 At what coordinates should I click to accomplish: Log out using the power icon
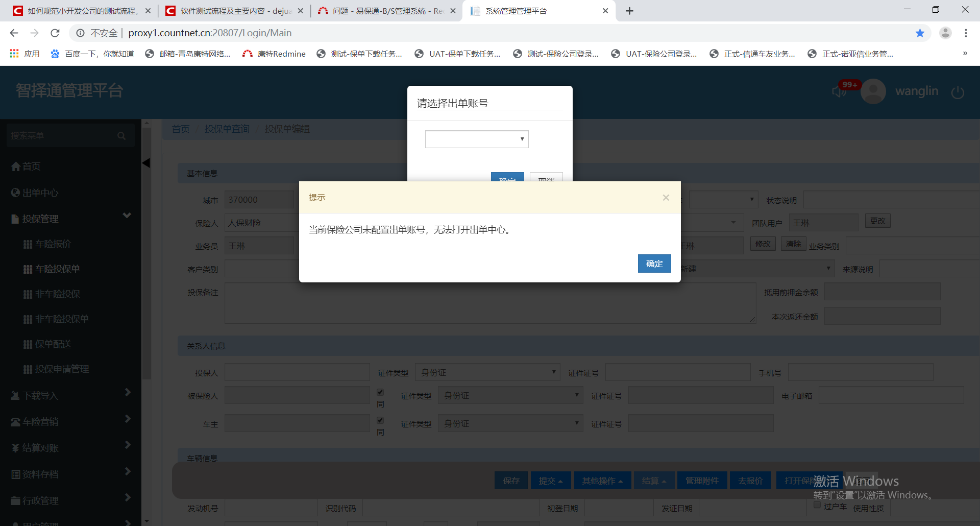[958, 92]
